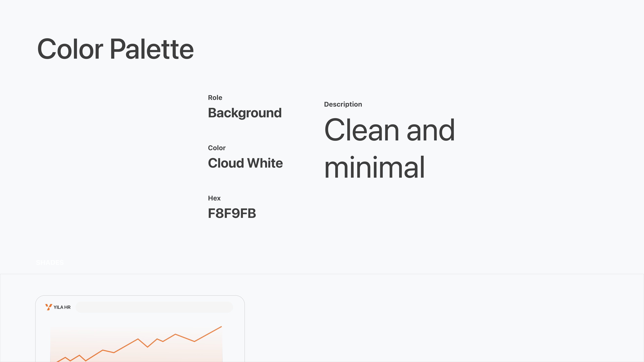Focus the empty search bar beside YILA HR
The image size is (644, 362).
tap(154, 307)
